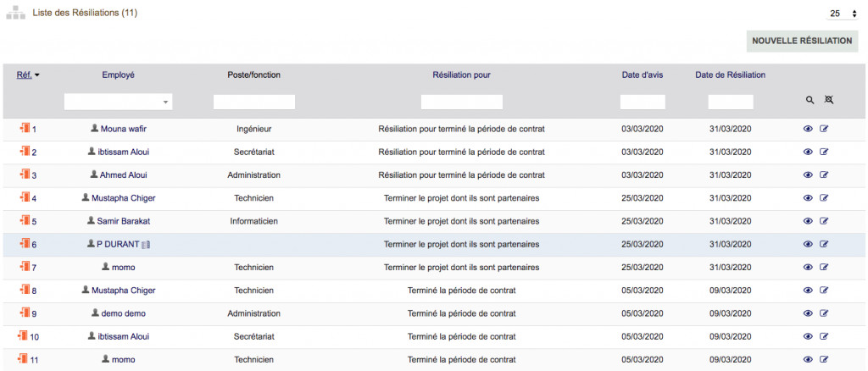
Task: View resignation details with eye icon, row 2
Action: pos(808,152)
